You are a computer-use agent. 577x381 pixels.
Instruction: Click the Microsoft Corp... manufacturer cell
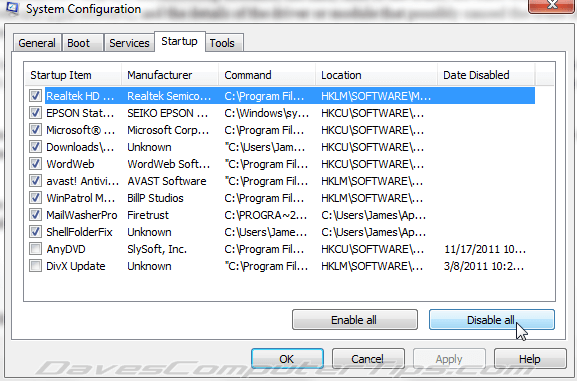[168, 130]
